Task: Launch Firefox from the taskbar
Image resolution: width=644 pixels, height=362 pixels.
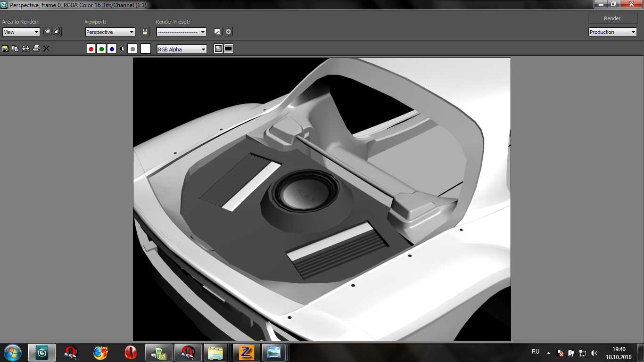Action: (x=100, y=353)
